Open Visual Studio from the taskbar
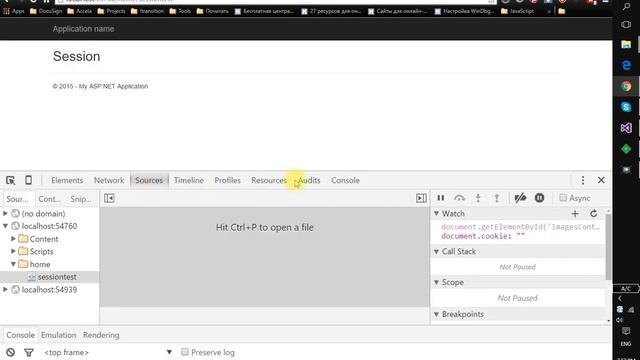The width and height of the screenshot is (640, 360). [x=626, y=128]
